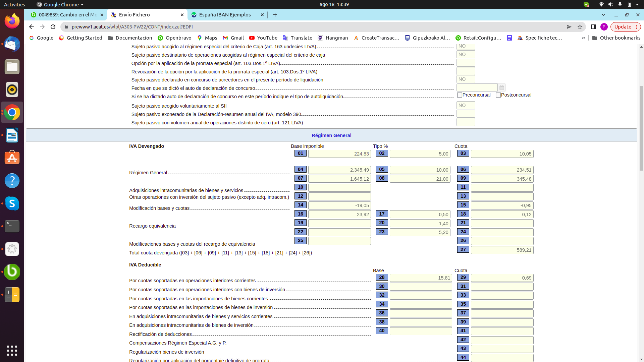
Task: Open the calendar date picker icon
Action: [x=501, y=87]
